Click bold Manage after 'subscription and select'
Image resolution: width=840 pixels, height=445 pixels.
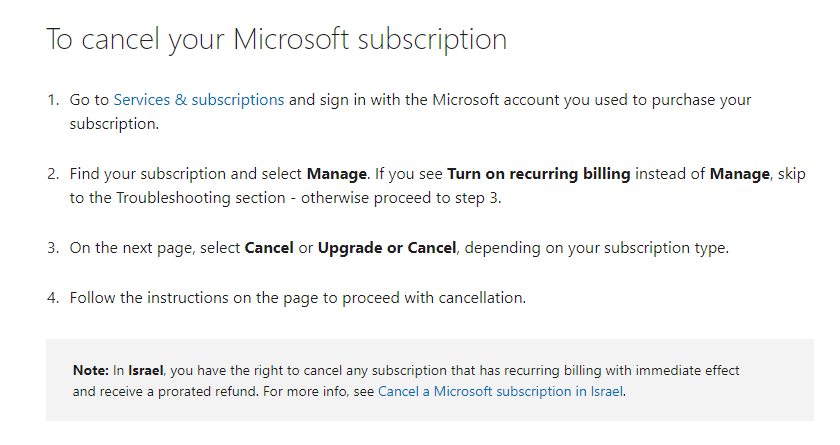tap(336, 174)
